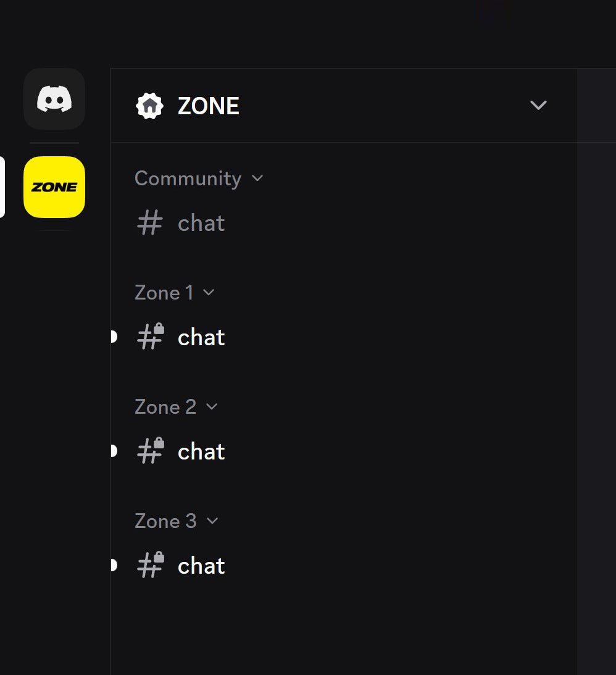This screenshot has height=675, width=616.
Task: Collapse the Community category chevron
Action: coord(257,178)
